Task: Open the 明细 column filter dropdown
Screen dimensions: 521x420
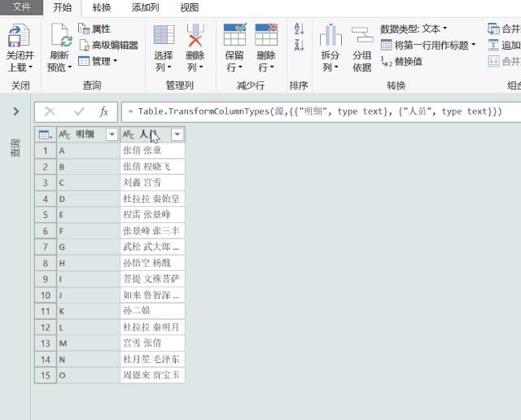Action: click(112, 134)
